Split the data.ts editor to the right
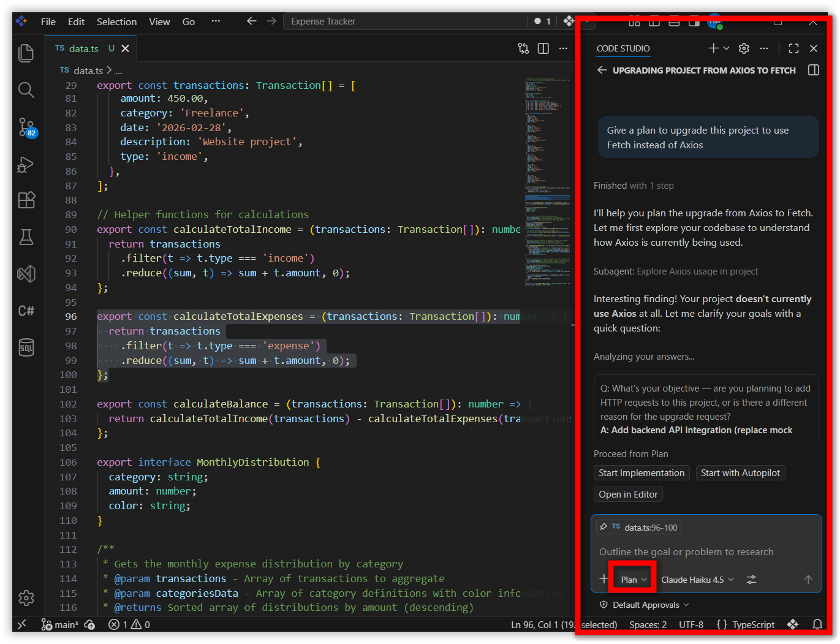This screenshot has height=644, width=840. (x=543, y=48)
